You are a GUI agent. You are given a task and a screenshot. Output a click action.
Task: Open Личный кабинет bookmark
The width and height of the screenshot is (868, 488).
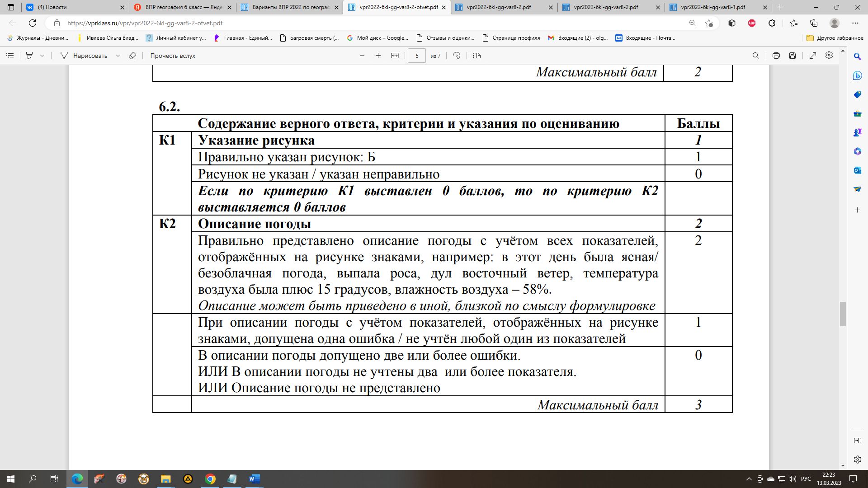176,38
